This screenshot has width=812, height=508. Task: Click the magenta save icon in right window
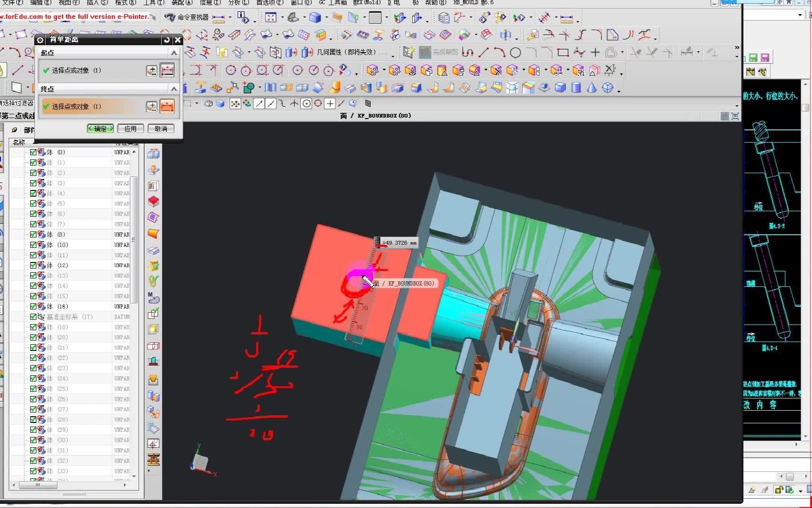765,58
